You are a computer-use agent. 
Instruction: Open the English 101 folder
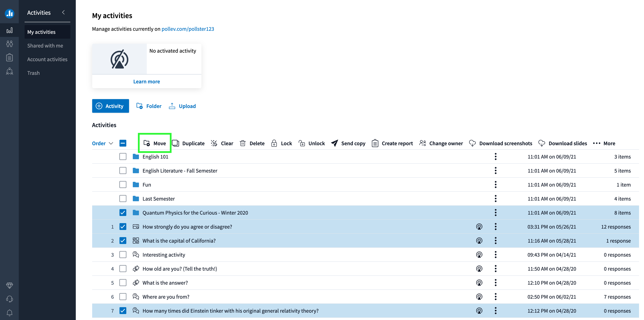tap(155, 157)
